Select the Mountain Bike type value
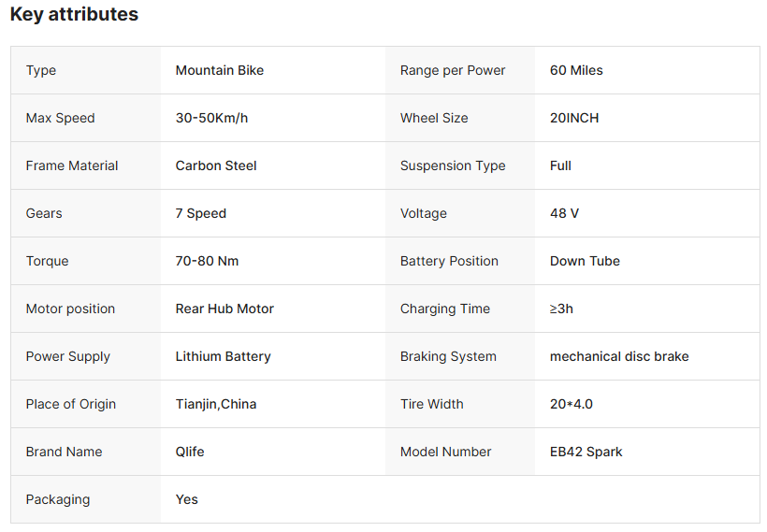 point(220,70)
